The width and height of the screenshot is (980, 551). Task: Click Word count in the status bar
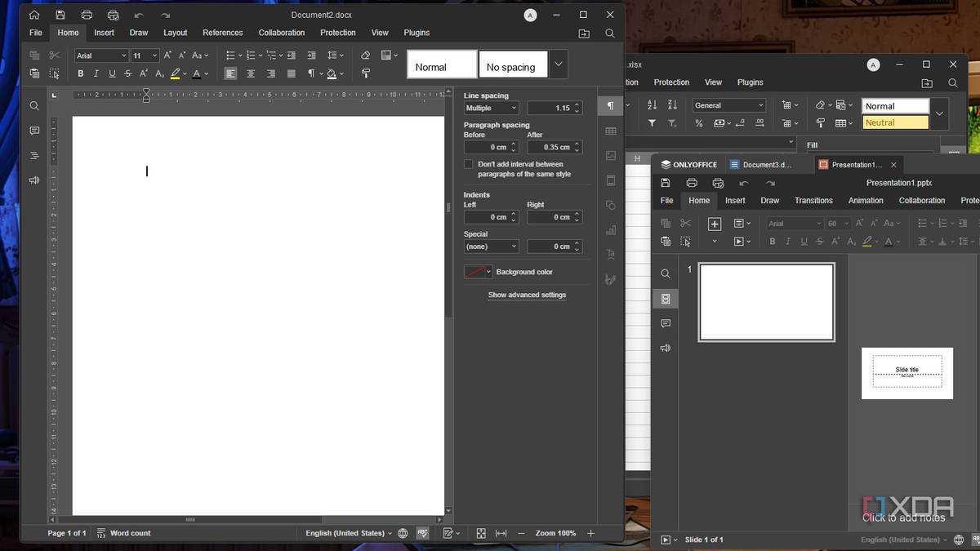123,533
